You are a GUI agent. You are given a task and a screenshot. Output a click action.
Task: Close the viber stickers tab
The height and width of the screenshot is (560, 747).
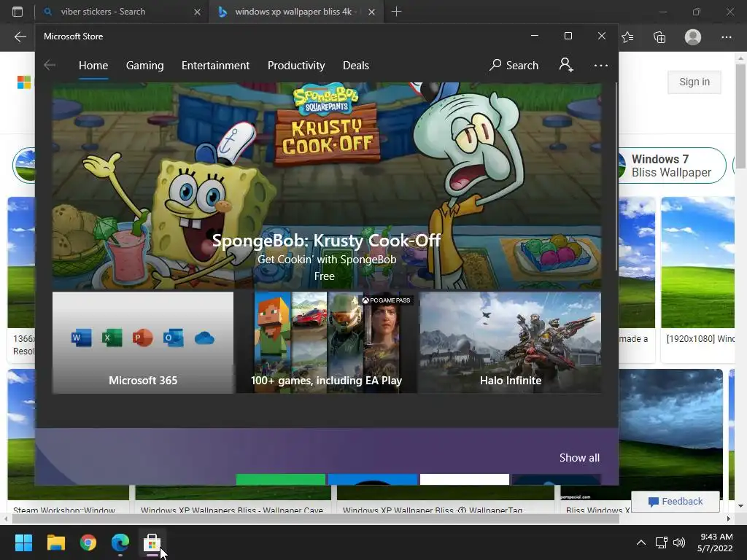click(197, 12)
